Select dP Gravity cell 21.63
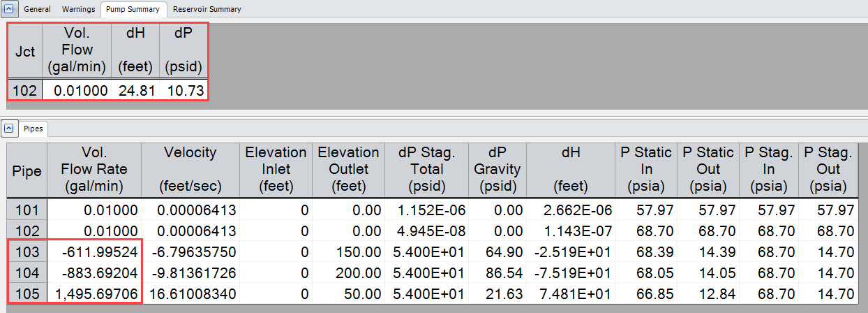868x313 pixels. coord(497,293)
